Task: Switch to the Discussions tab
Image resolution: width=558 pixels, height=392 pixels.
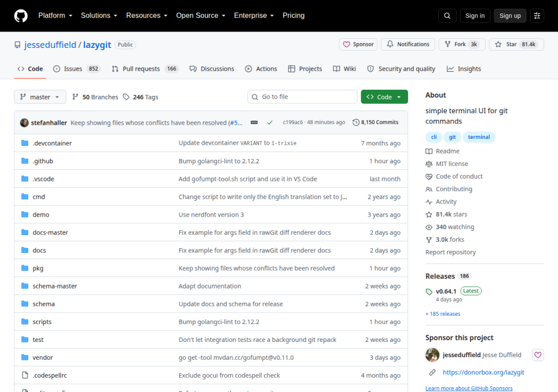Action: pyautogui.click(x=212, y=69)
